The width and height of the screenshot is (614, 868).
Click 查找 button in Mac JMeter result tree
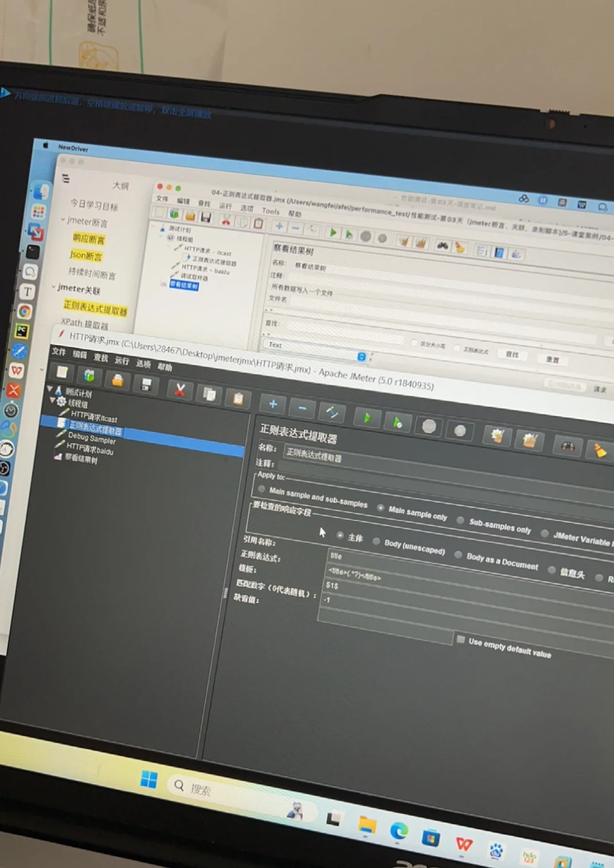tap(511, 354)
